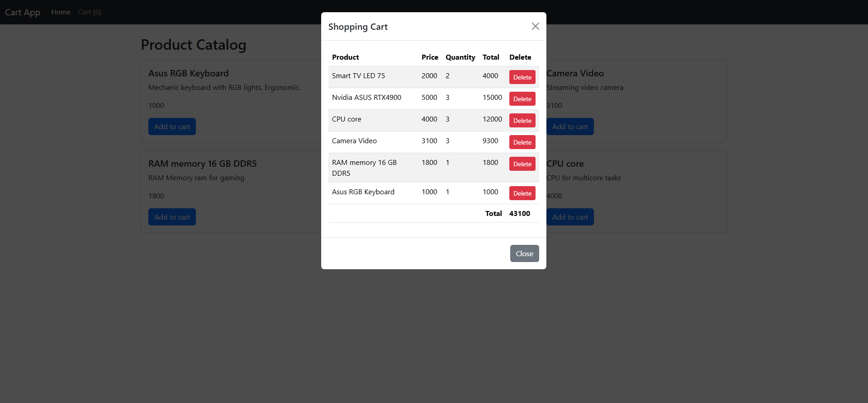
Task: Open the Home nav link
Action: click(x=61, y=12)
